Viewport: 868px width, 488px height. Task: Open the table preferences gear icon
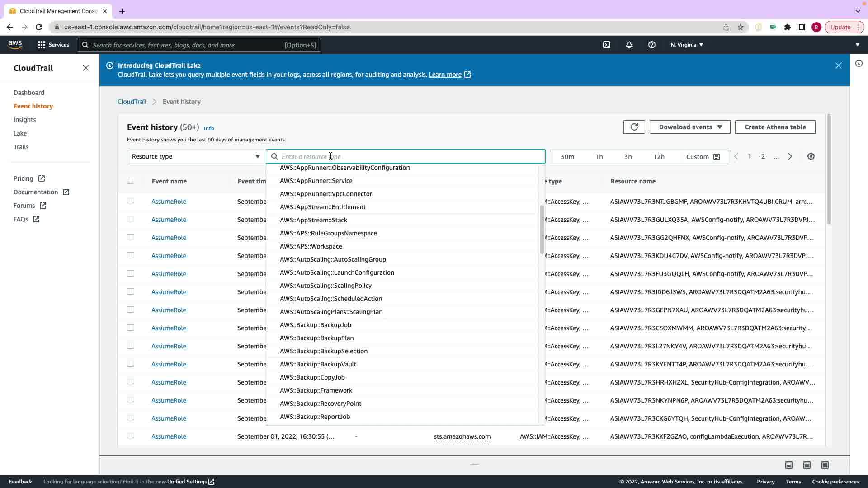pos(811,156)
